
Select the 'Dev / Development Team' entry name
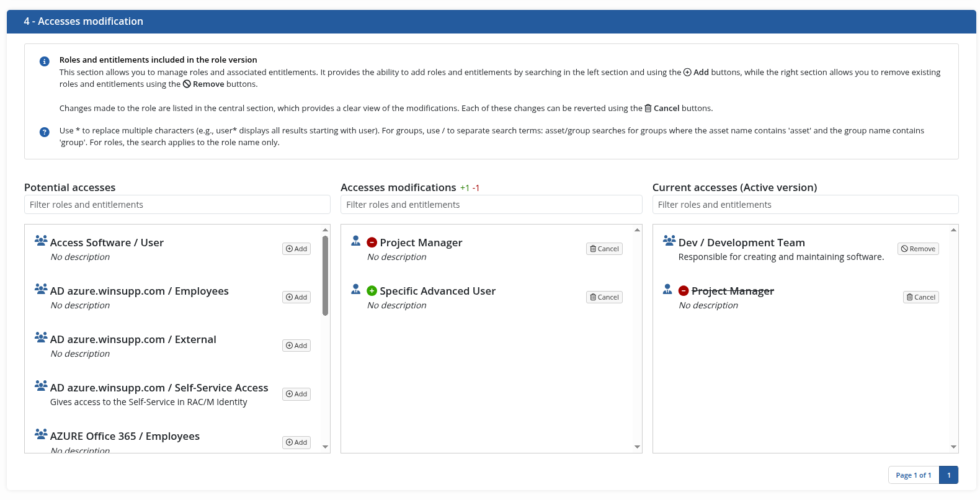tap(742, 243)
